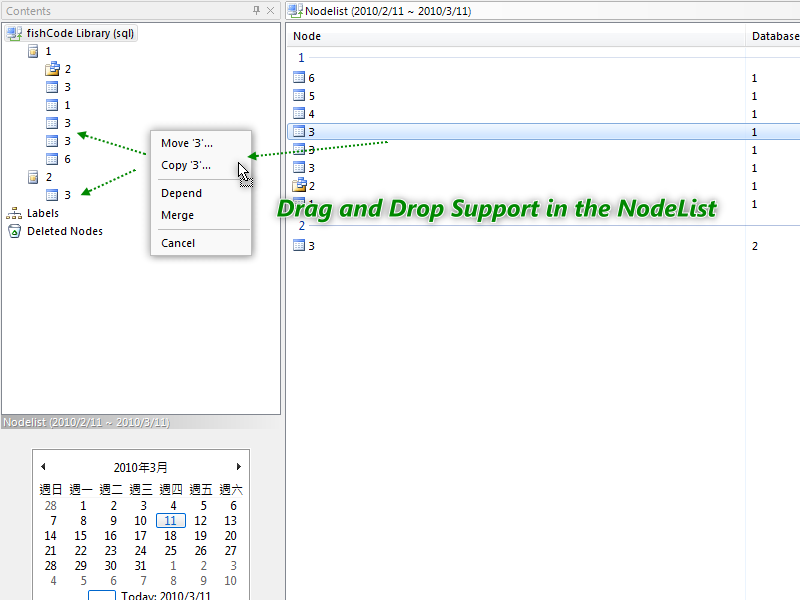Click the Nodelist date range bar under Contents
The width and height of the screenshot is (800, 600).
(x=141, y=422)
